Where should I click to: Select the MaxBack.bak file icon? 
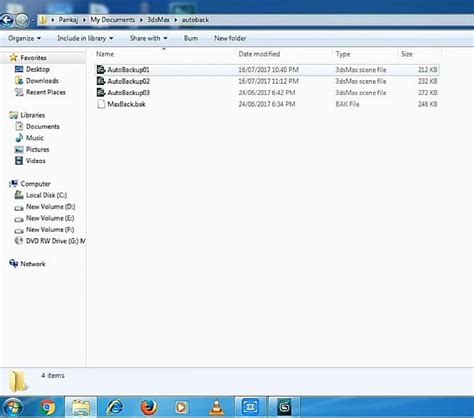[x=101, y=104]
